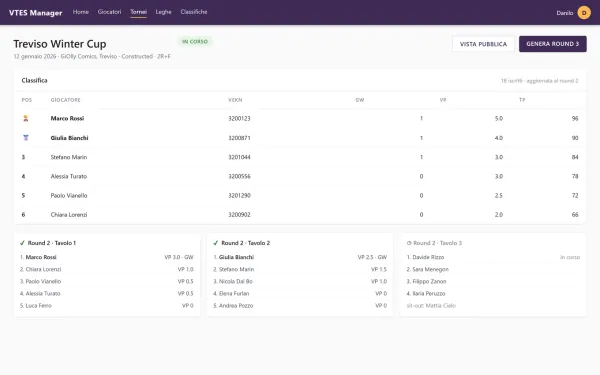The width and height of the screenshot is (600, 375).
Task: Click the green checkmark on Round 2 Tavolo 2
Action: 216,243
